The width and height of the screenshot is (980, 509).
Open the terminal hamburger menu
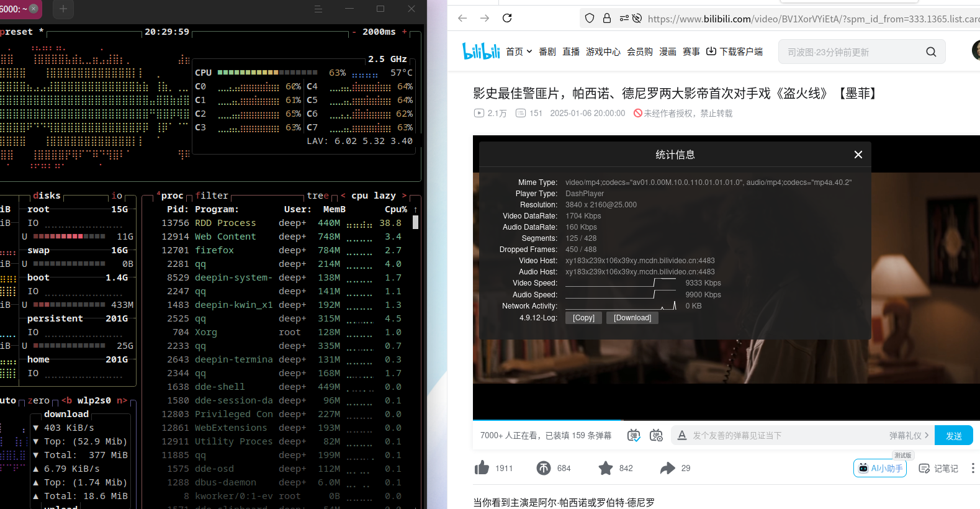318,9
